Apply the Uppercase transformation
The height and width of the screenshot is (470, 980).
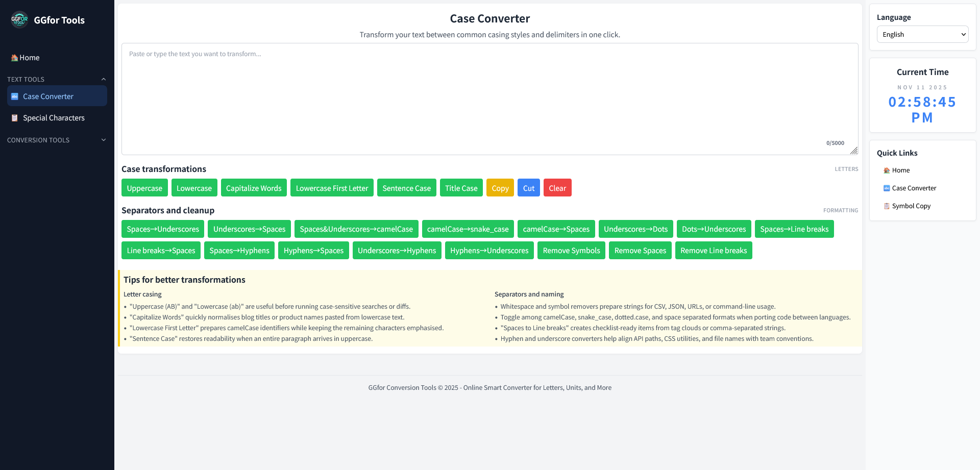pyautogui.click(x=144, y=187)
